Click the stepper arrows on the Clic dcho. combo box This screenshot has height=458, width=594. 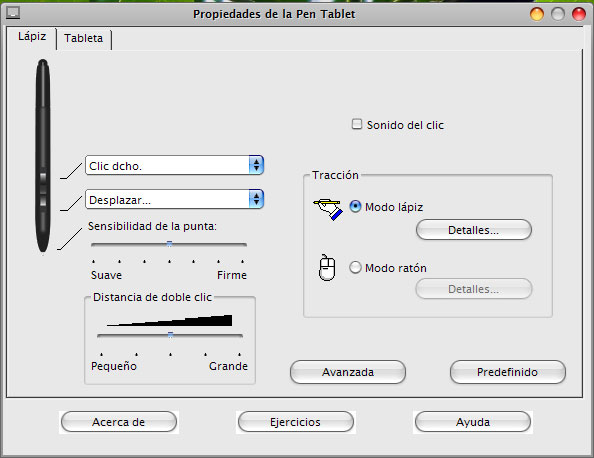click(256, 165)
